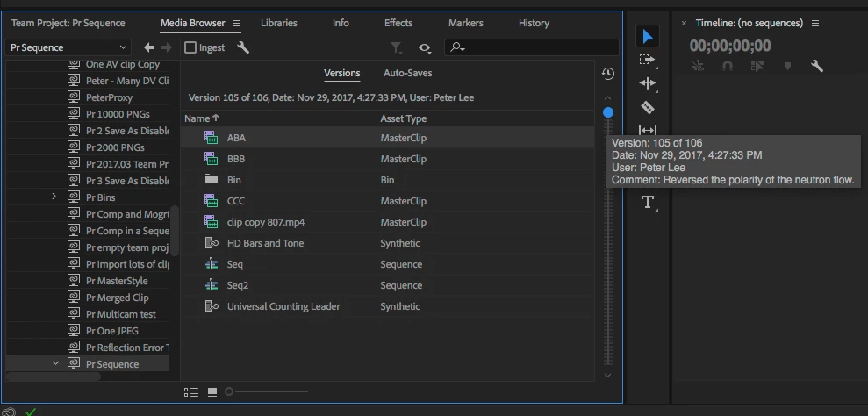Open the eye view options dropdown
This screenshot has width=868, height=416.
[425, 48]
